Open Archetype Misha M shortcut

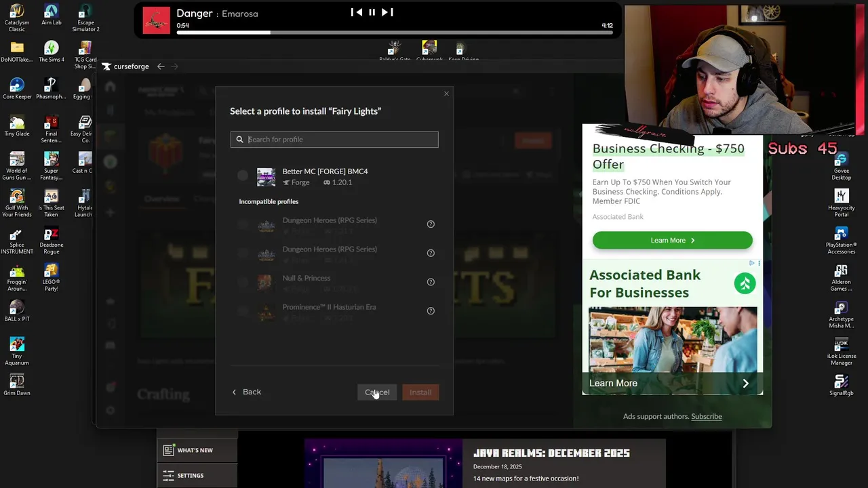tap(842, 315)
